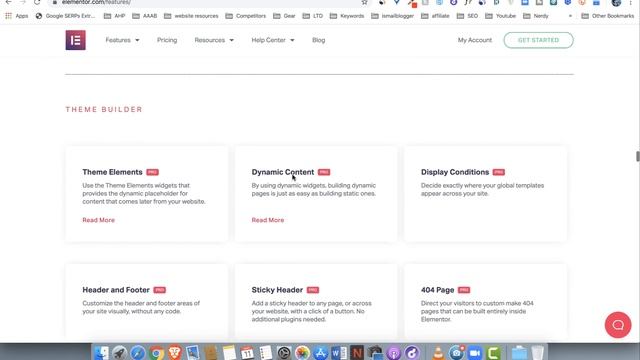Screen dimensions: 640x360
Task: Open Reminders list app in dock
Action: [266, 352]
